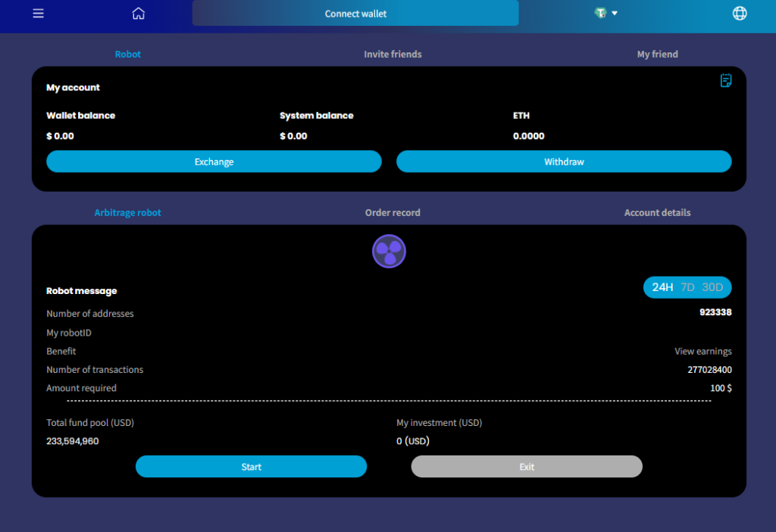
Task: Open the hamburger menu
Action: click(x=39, y=14)
